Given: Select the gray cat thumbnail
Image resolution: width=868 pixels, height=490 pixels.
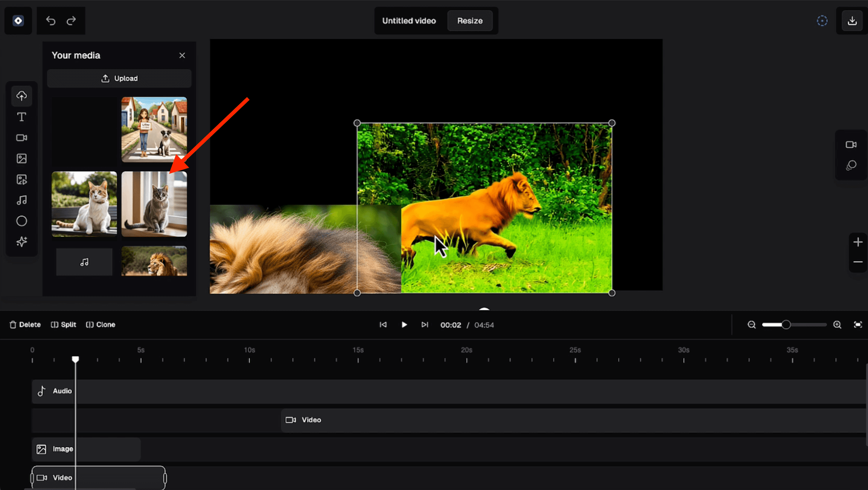Looking at the screenshot, I should 154,204.
